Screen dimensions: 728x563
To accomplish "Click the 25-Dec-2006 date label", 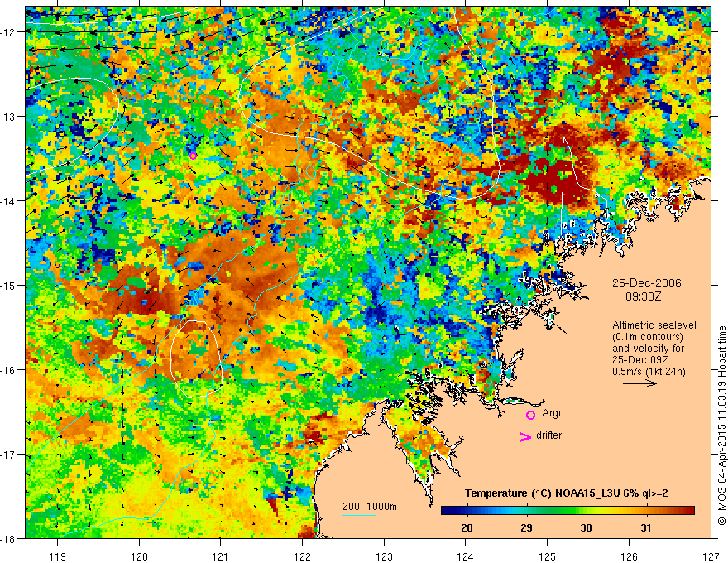I will click(x=646, y=283).
